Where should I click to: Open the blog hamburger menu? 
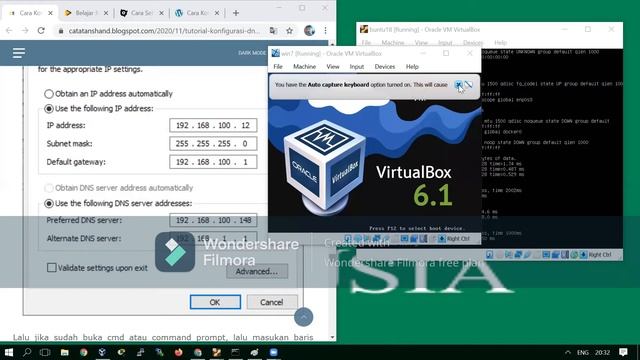pos(19,53)
